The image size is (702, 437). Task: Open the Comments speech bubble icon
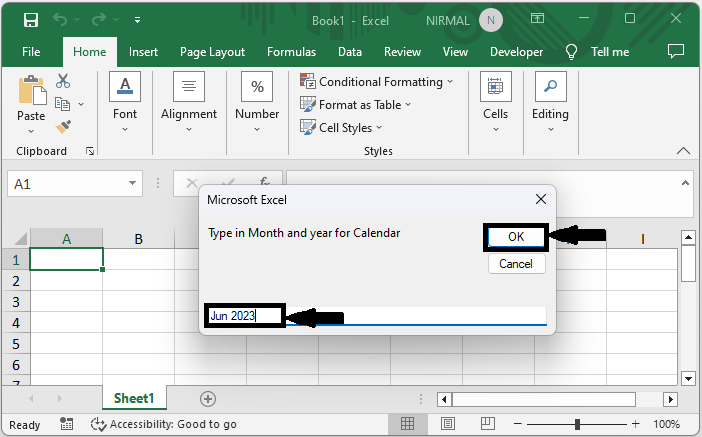click(676, 51)
